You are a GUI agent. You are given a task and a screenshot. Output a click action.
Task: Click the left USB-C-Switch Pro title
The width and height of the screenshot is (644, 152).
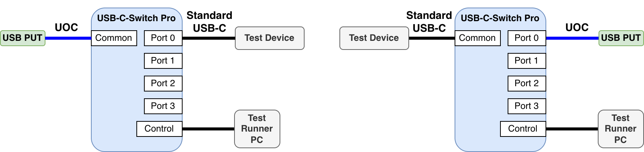(136, 18)
